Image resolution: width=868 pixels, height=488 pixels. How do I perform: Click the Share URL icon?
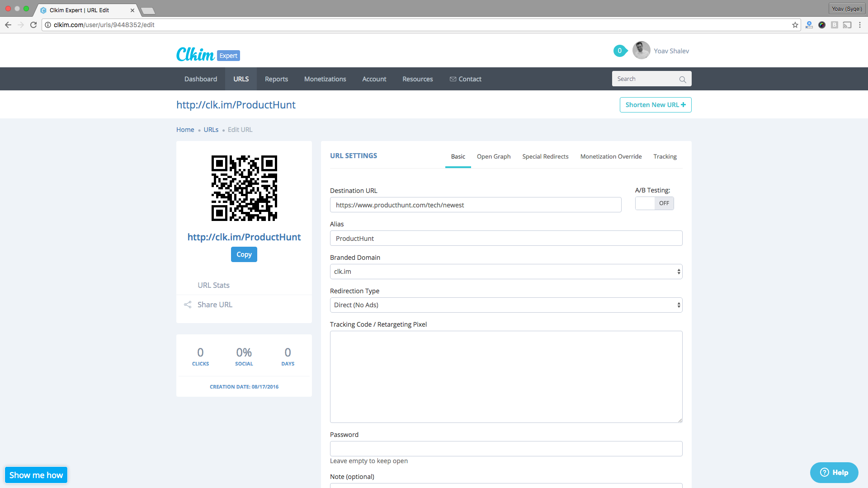pos(188,305)
